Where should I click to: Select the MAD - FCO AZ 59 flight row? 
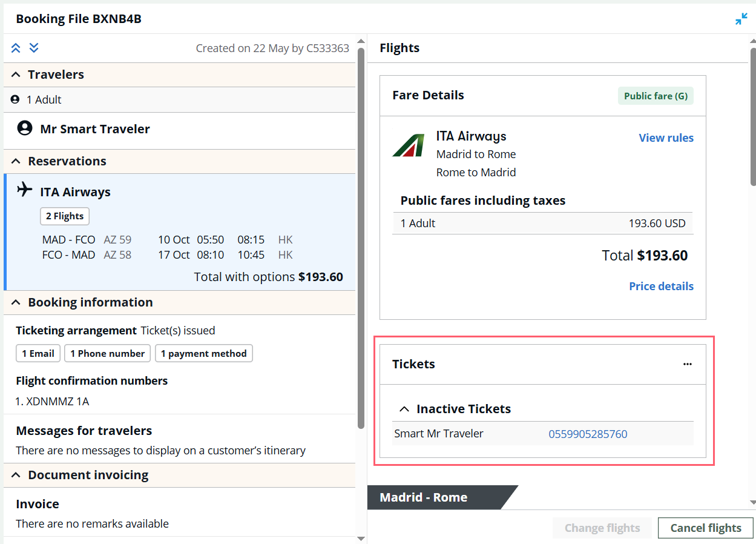[x=168, y=239]
